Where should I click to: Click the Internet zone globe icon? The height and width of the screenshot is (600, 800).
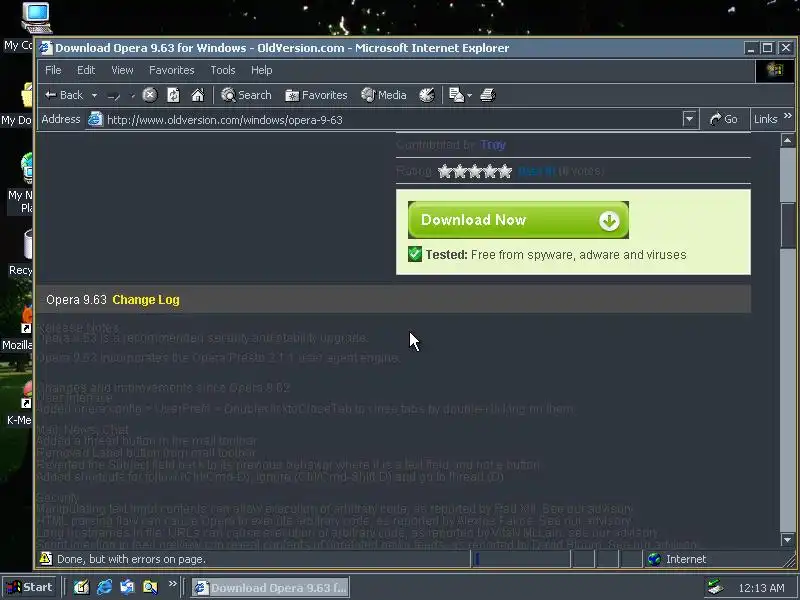pos(654,559)
